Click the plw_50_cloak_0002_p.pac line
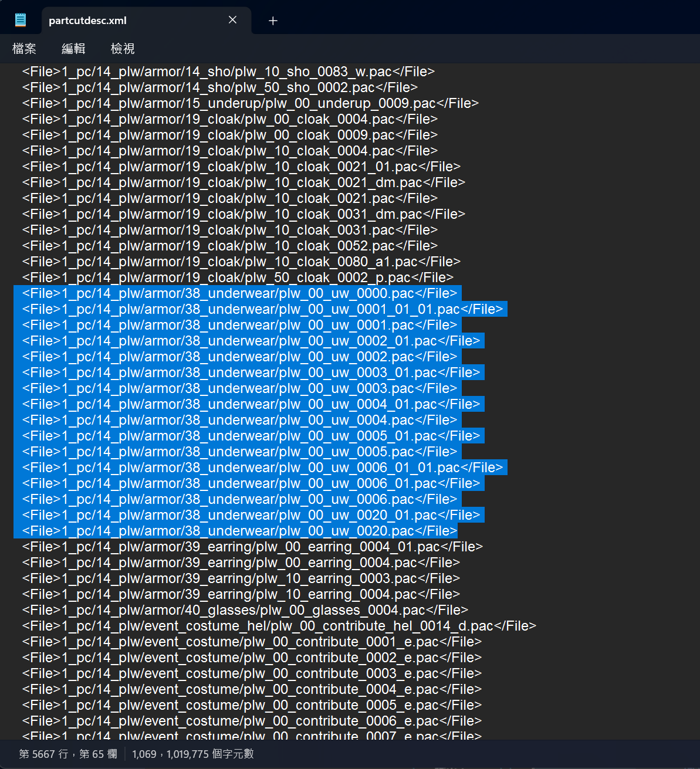Viewport: 700px width, 769px height. (x=238, y=277)
